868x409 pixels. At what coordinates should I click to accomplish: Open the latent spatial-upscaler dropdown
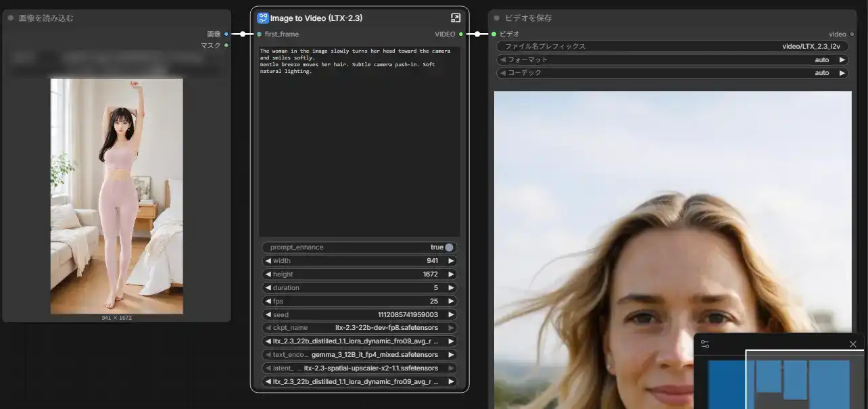point(360,368)
